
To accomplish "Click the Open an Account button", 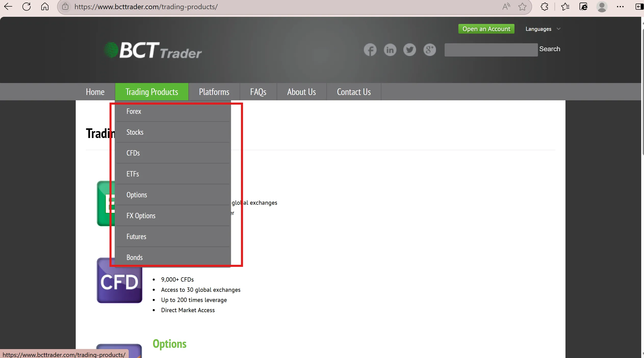I will point(486,29).
